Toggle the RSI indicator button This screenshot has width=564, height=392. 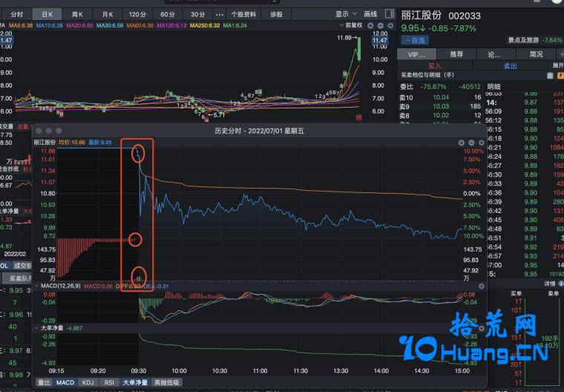click(x=109, y=382)
